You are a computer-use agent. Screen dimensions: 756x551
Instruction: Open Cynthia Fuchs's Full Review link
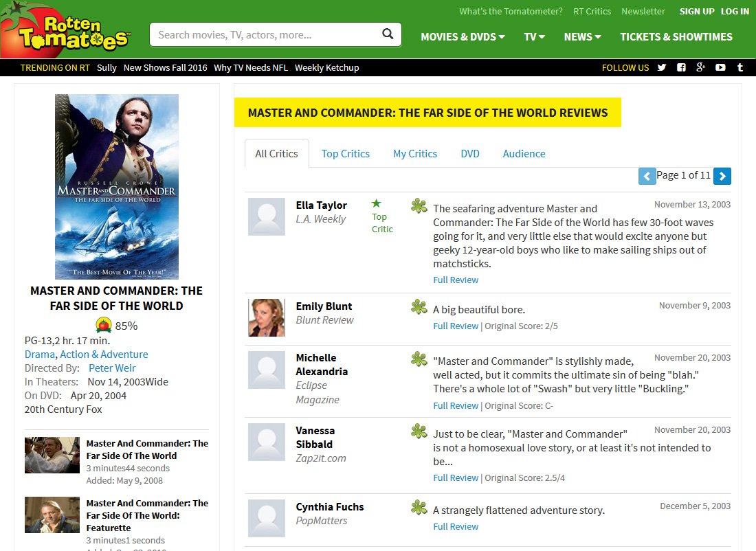click(456, 526)
